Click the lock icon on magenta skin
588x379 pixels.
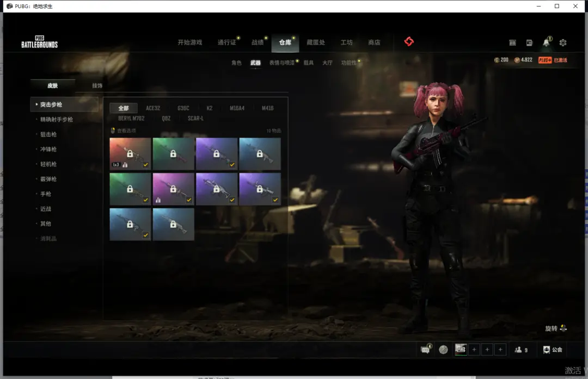[173, 189]
